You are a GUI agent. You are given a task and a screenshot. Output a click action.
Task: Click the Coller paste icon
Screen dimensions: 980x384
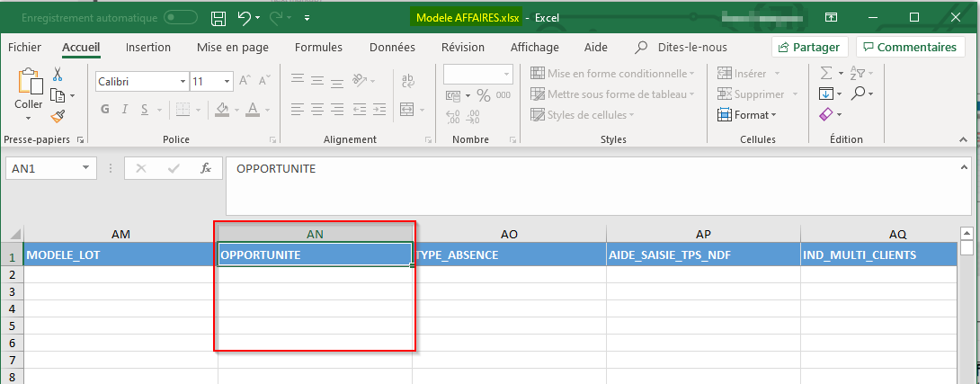(29, 88)
